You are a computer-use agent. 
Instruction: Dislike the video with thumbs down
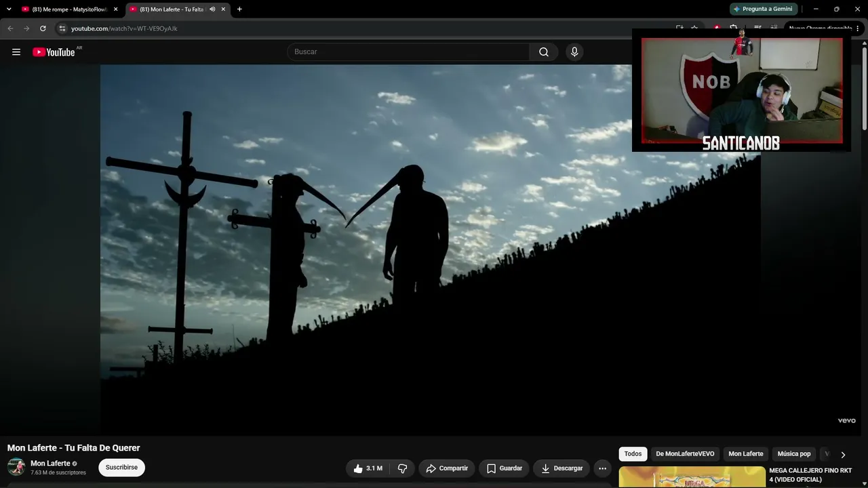(x=402, y=468)
